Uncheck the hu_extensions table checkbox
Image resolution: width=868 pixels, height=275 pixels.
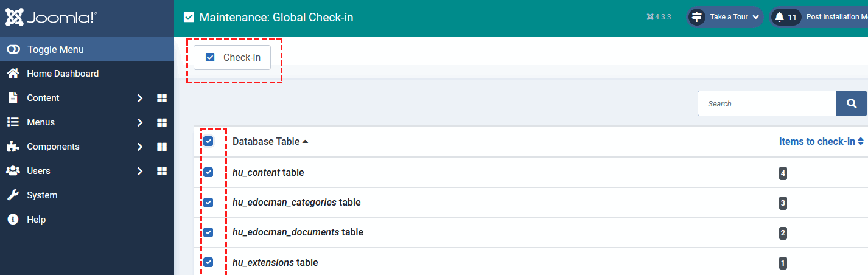208,262
